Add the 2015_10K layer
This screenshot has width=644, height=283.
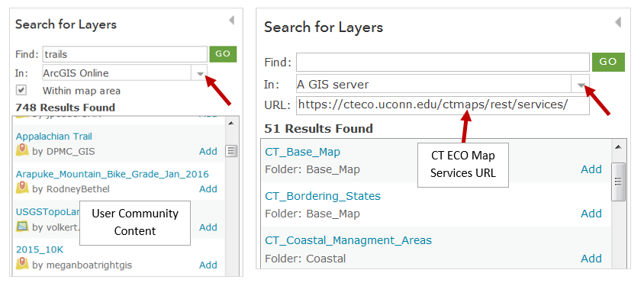pyautogui.click(x=208, y=265)
